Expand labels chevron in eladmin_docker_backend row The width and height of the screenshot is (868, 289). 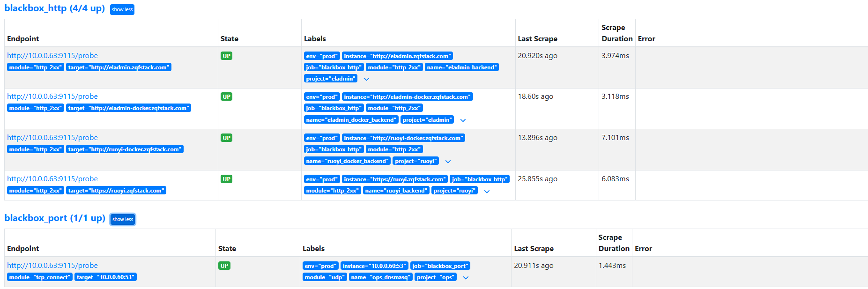(x=463, y=120)
